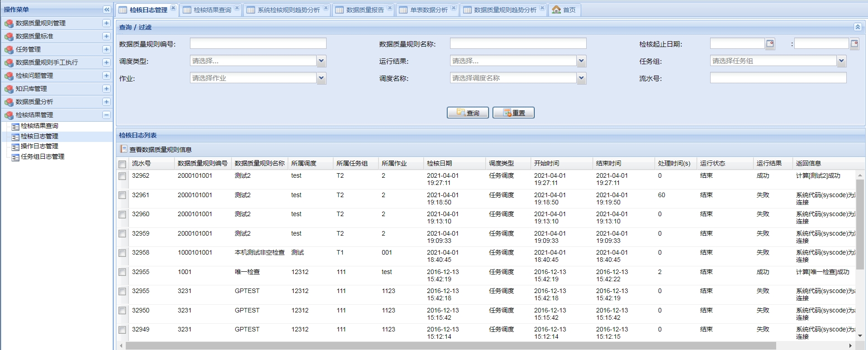Click the horizontal scrollbar thumb of table

450,345
